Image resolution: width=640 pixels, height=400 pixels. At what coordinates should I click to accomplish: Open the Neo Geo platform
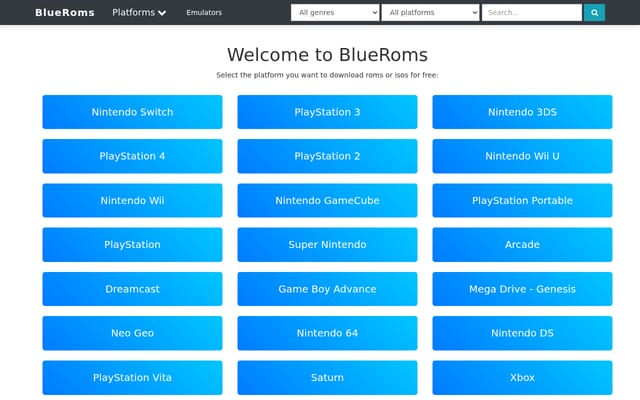pyautogui.click(x=132, y=333)
